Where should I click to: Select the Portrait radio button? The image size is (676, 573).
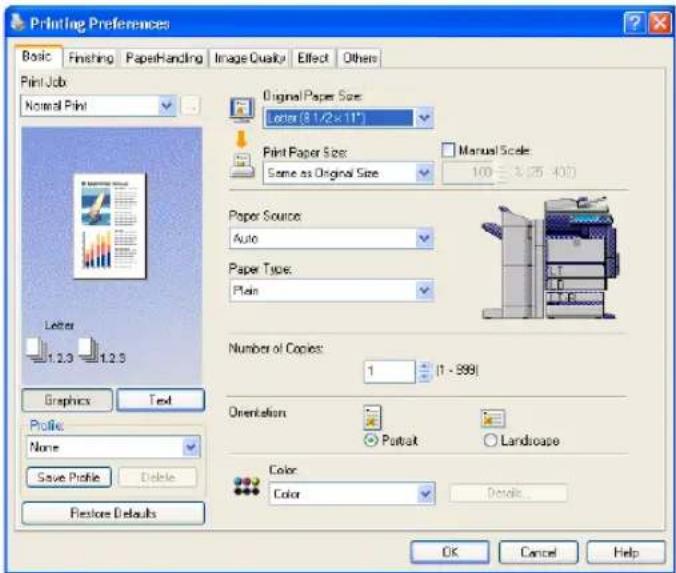(370, 440)
